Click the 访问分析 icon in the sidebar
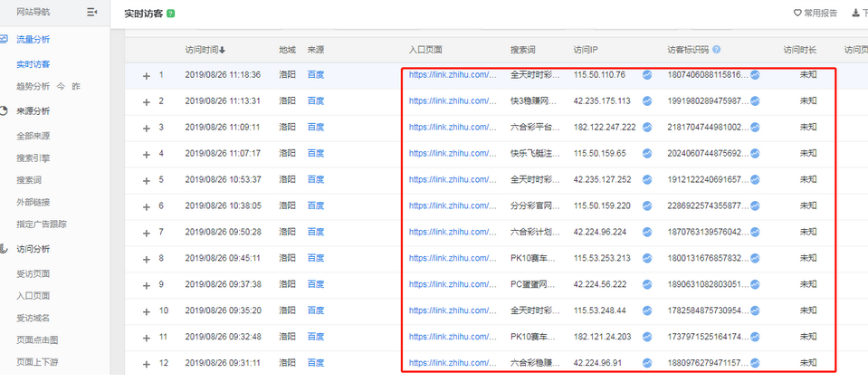Screen dimensions: 868x382 point(5,248)
